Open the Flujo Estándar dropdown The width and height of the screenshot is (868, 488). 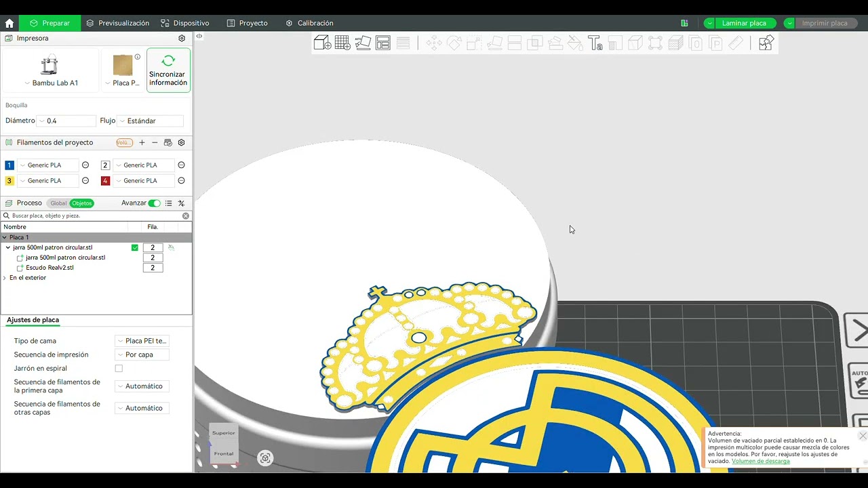(x=151, y=121)
